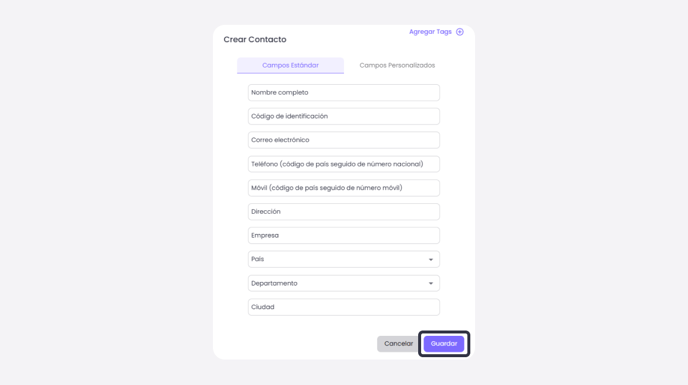The image size is (688, 385).
Task: Click into the Correo electrónico field
Action: point(344,140)
